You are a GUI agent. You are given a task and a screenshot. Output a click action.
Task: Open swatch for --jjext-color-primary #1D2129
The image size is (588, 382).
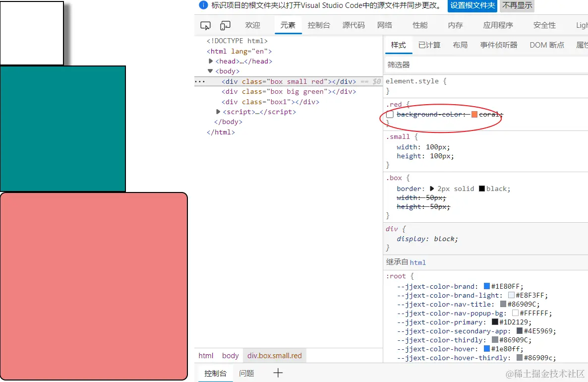[495, 322]
